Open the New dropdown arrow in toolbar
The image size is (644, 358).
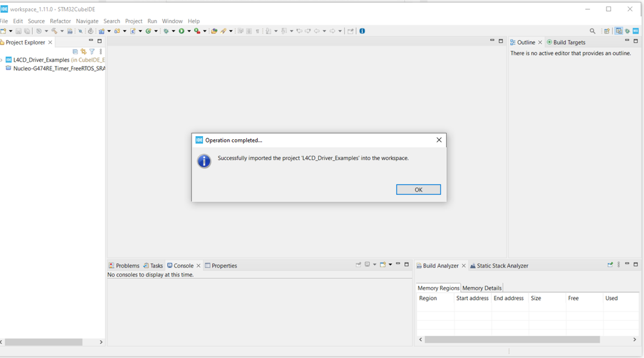pyautogui.click(x=11, y=31)
